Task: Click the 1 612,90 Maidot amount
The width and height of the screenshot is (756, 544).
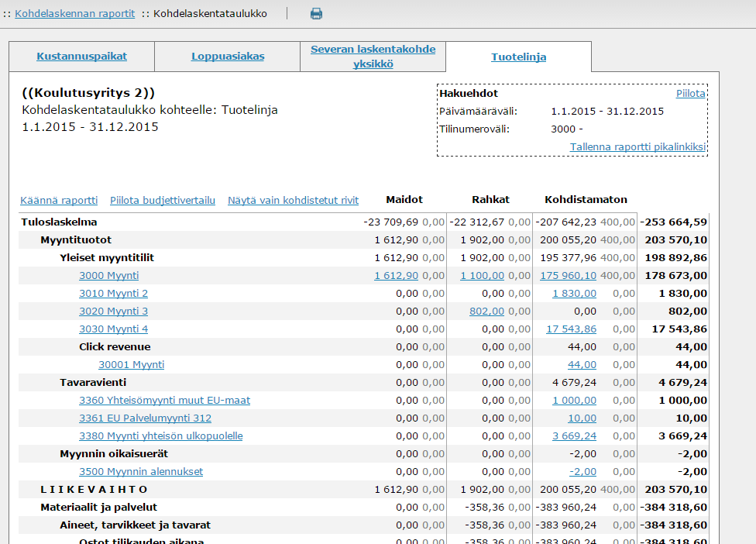Action: 396,275
